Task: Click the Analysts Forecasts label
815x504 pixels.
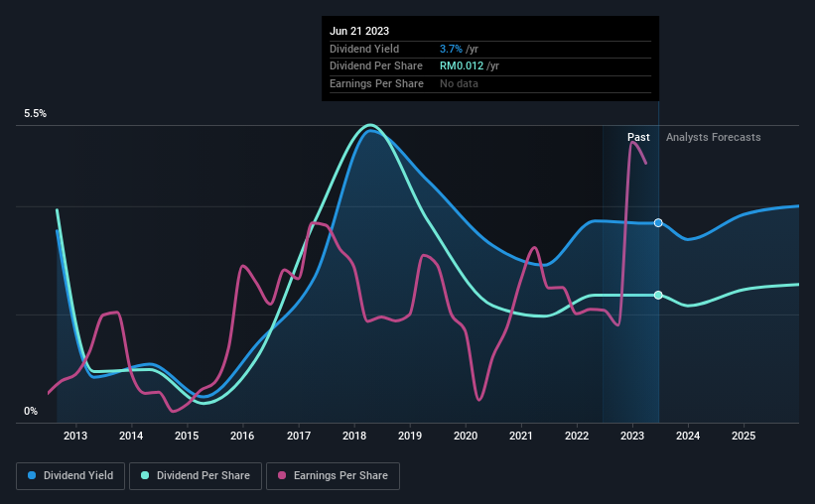Action: [x=713, y=137]
